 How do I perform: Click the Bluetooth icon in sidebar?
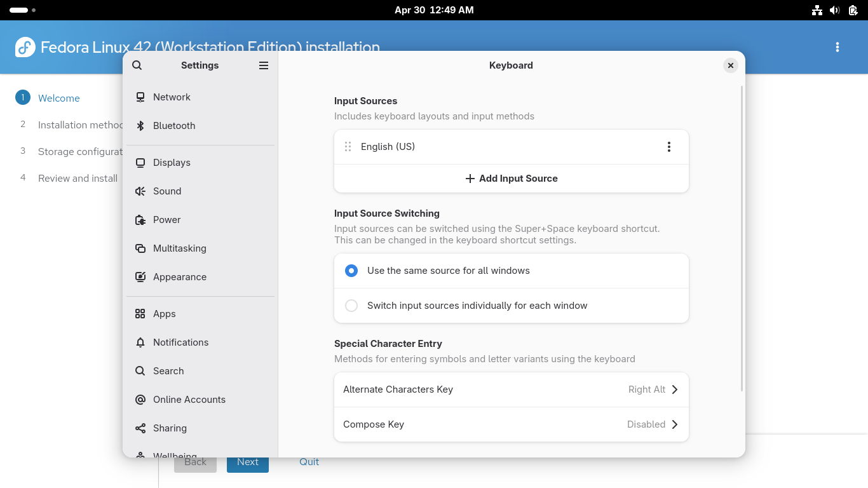click(x=140, y=126)
